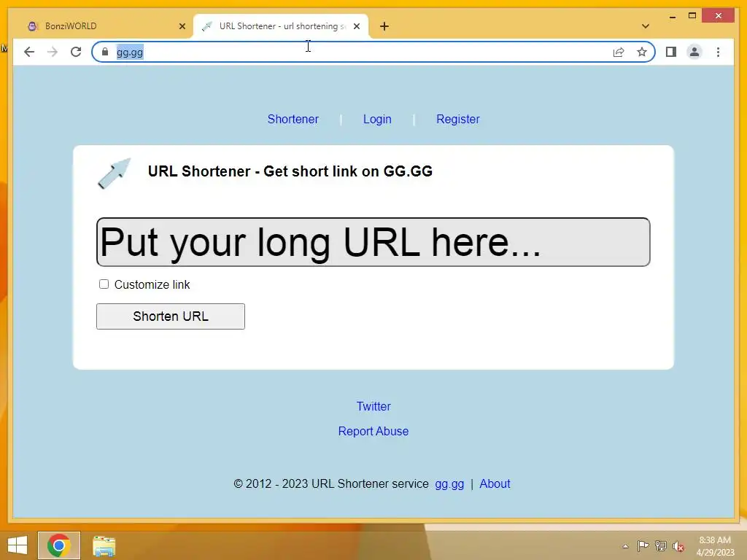Click the Shorten URL button
The image size is (747, 560).
[171, 316]
